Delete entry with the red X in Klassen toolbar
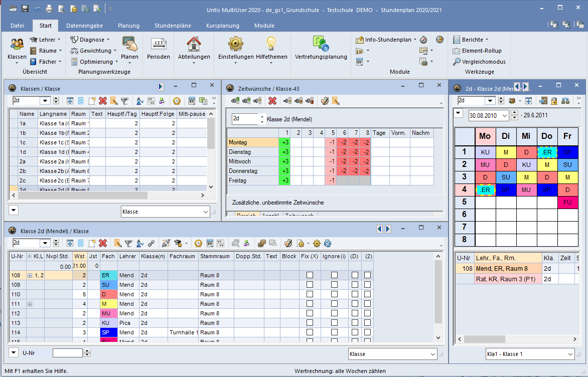The height and width of the screenshot is (377, 588). coord(103,101)
